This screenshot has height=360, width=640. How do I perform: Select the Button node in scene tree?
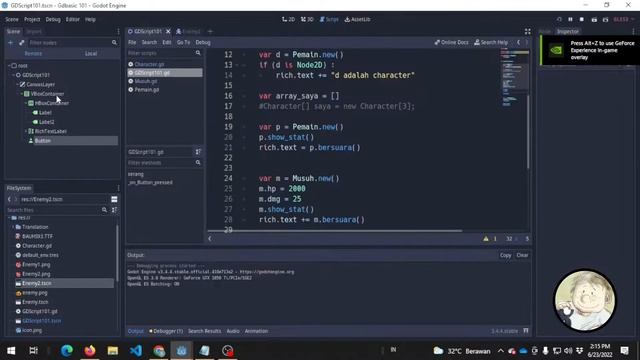coord(42,141)
